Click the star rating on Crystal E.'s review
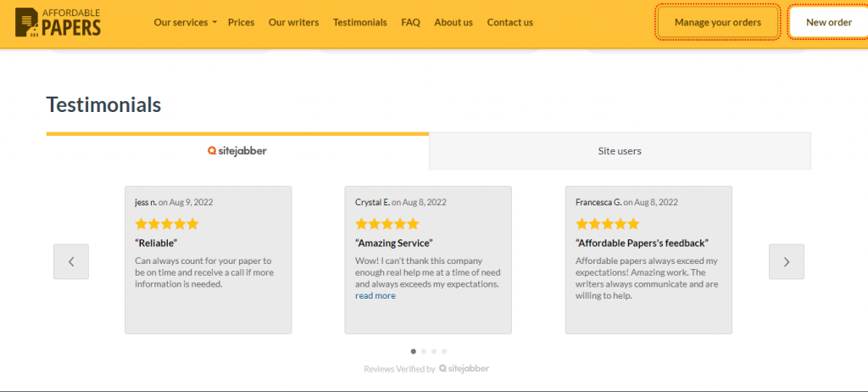 click(387, 224)
